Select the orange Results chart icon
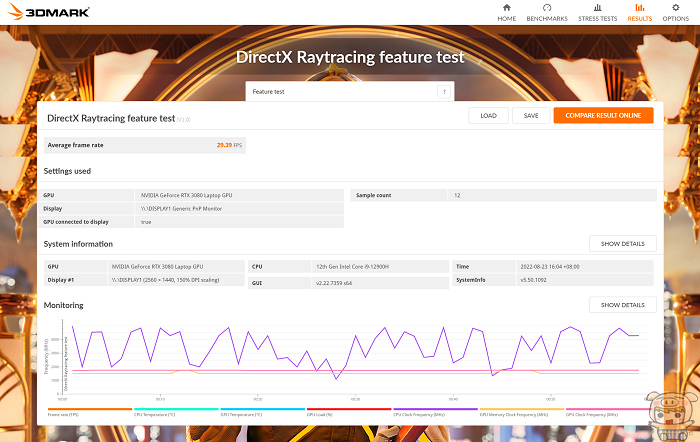The image size is (700, 442). coord(639,7)
